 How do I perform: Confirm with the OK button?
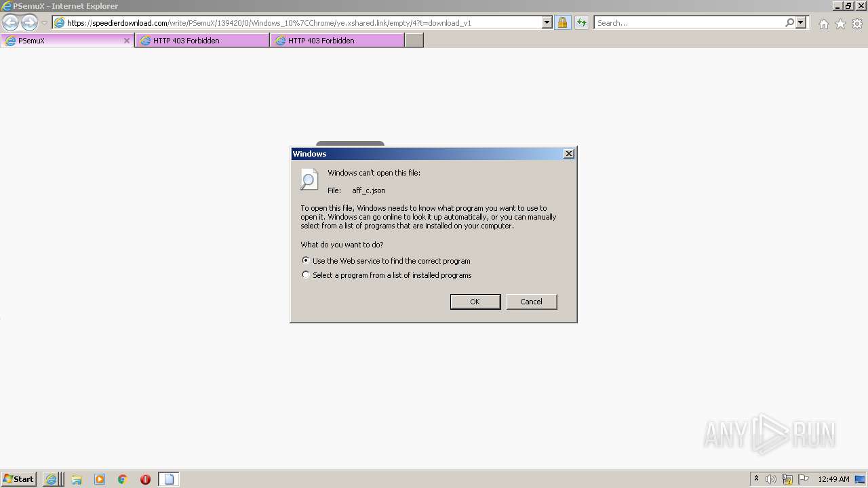(475, 302)
